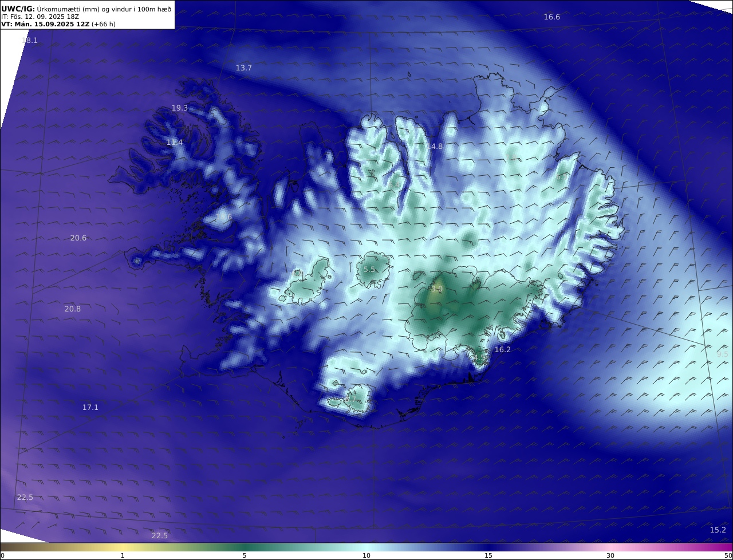Click the 3.0 value label

(437, 289)
